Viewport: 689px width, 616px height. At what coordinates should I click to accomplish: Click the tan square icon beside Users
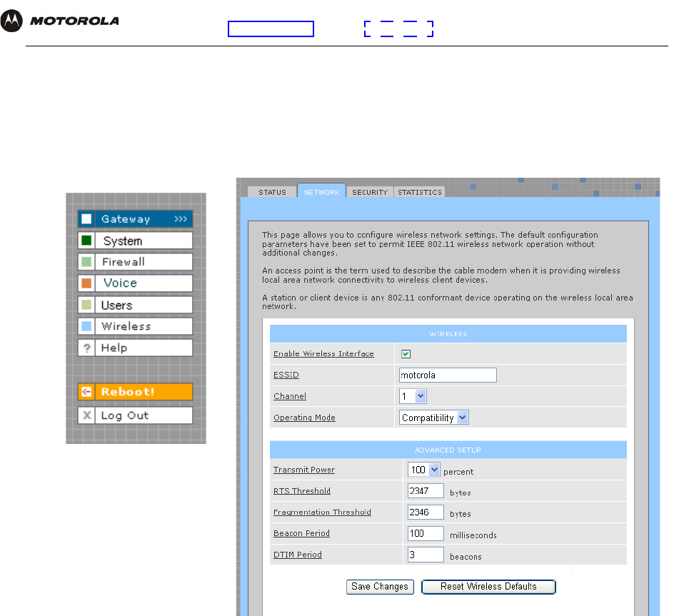pyautogui.click(x=86, y=305)
